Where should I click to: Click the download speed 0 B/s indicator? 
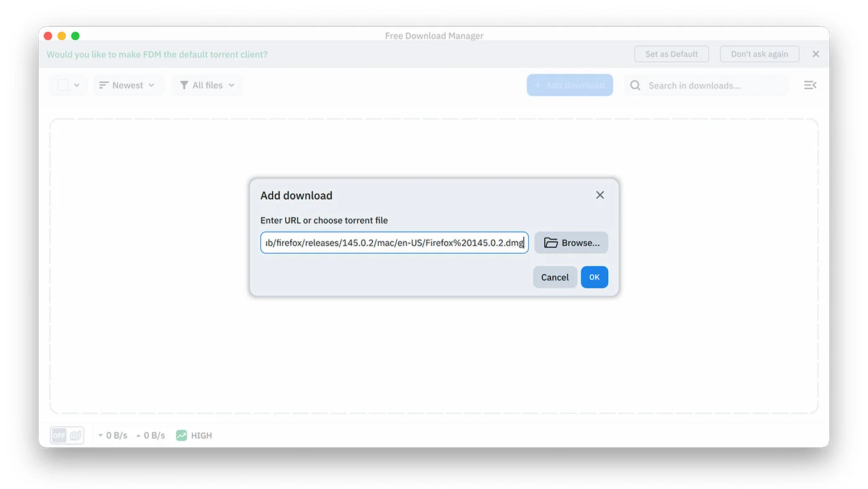[113, 436]
